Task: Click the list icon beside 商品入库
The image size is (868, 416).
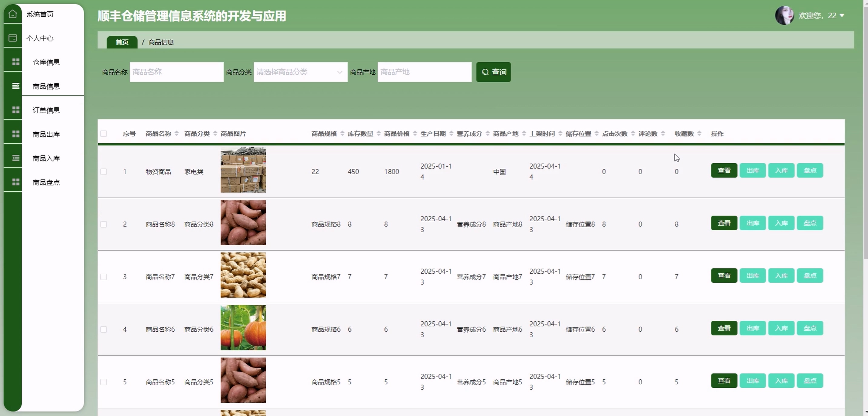Action: pyautogui.click(x=15, y=158)
